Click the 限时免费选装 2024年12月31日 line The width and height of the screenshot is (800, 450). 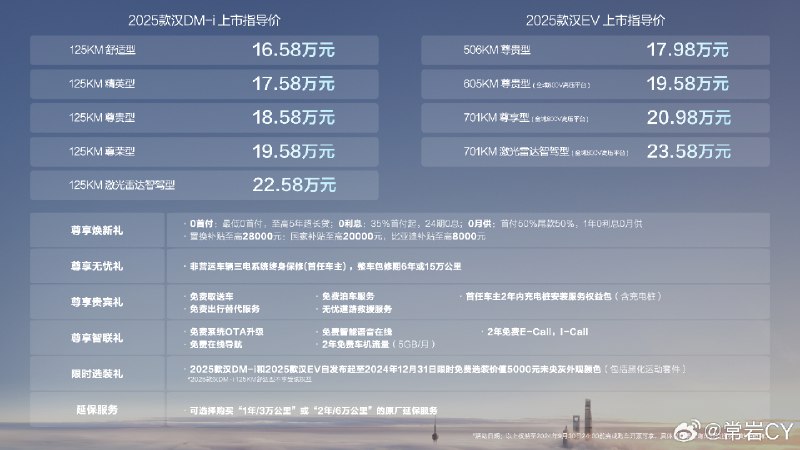[438, 369]
